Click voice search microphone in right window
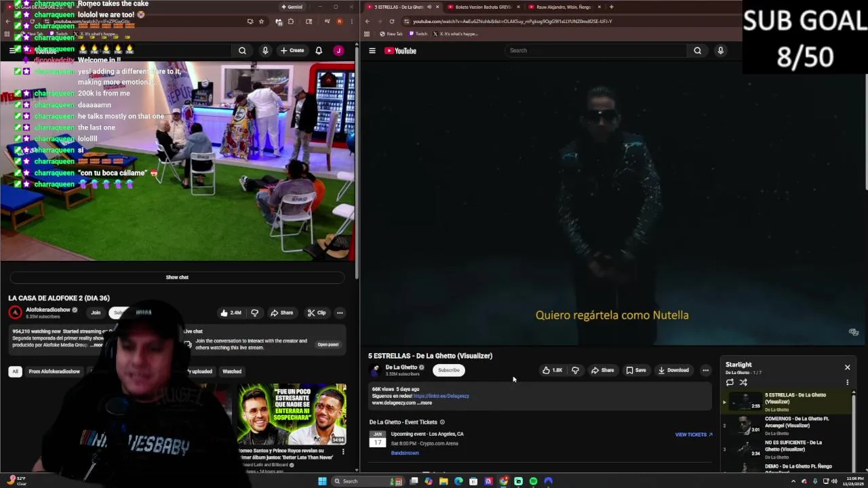This screenshot has width=868, height=488. click(x=720, y=51)
